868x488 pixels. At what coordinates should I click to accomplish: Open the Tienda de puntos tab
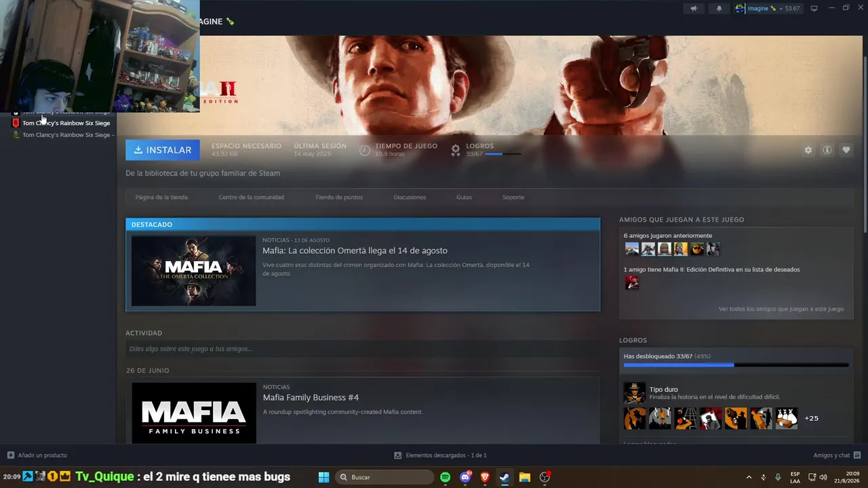point(338,197)
